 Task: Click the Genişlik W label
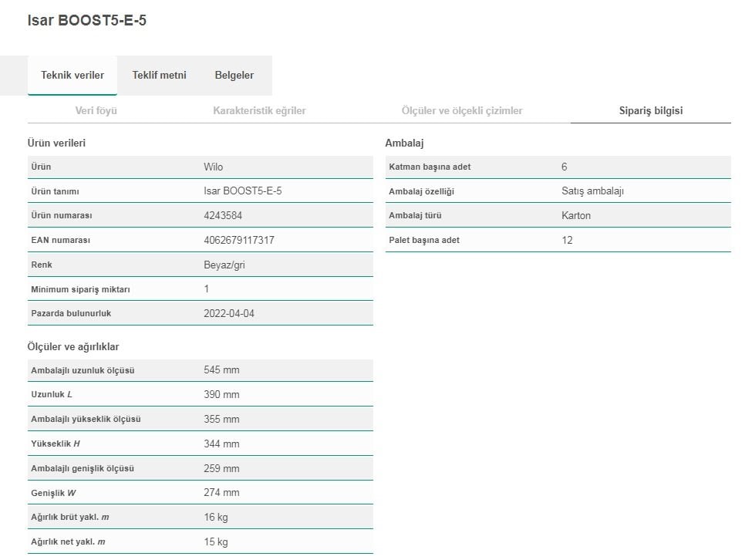[54, 493]
